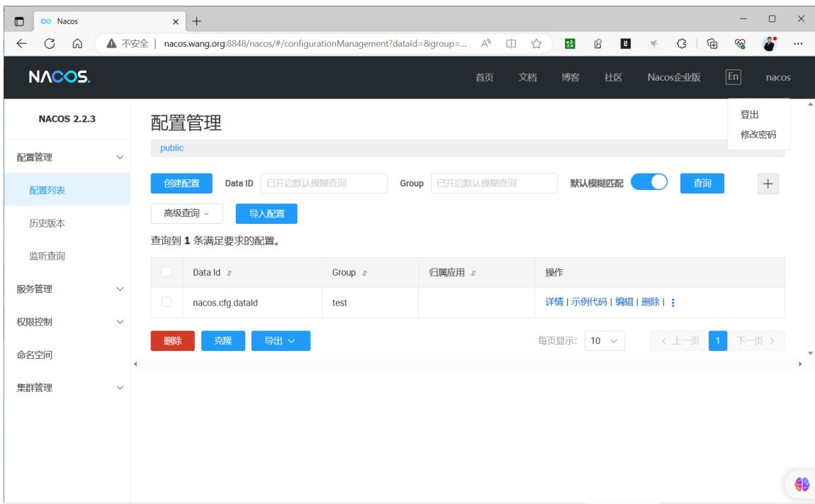Click the NACOS logo in header
The height and width of the screenshot is (504, 815).
point(60,77)
